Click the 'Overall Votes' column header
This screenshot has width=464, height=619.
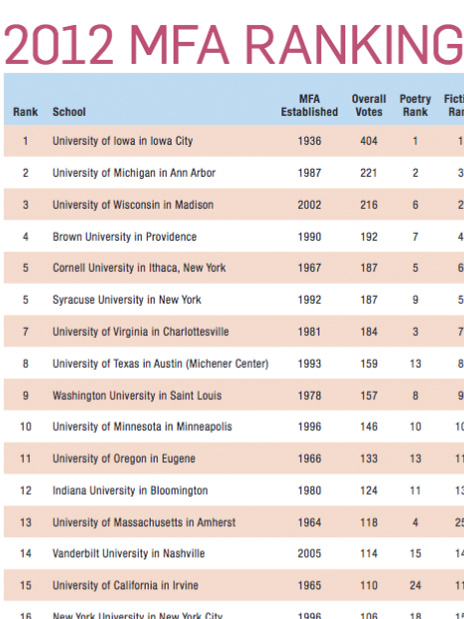(x=368, y=105)
